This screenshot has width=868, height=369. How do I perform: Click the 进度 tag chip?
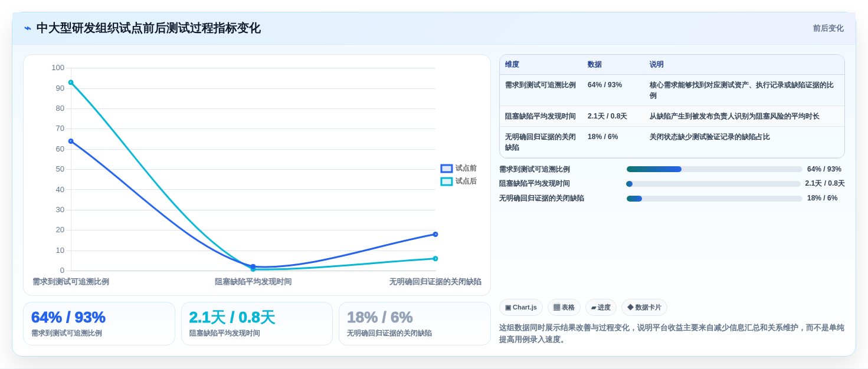pyautogui.click(x=601, y=307)
